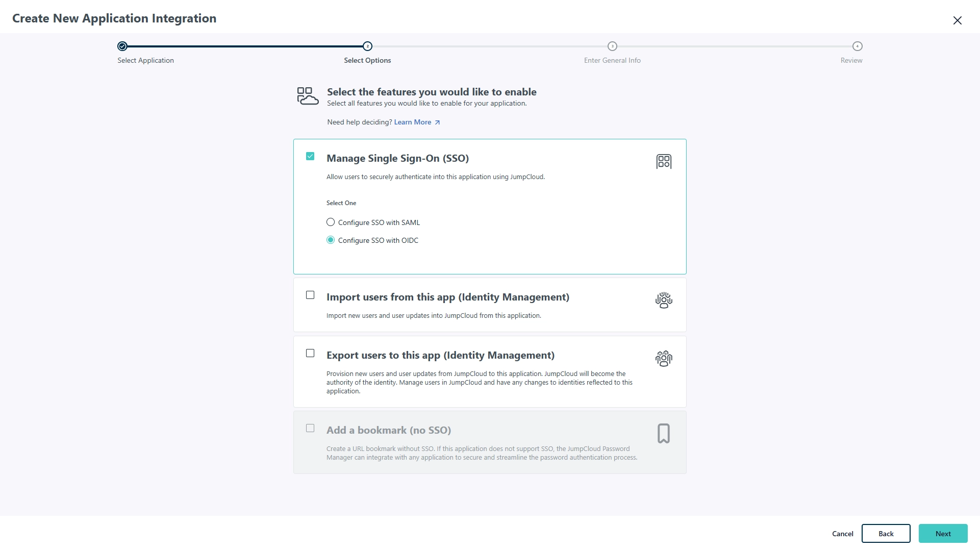Viewport: 980px width, 551px height.
Task: Select Configure SSO with OIDC radio
Action: [331, 240]
